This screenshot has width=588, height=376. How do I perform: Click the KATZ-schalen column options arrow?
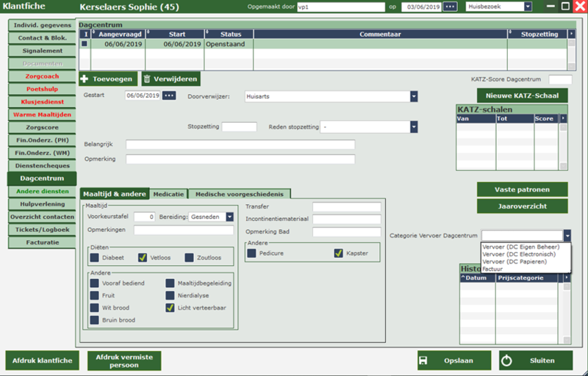(x=563, y=118)
